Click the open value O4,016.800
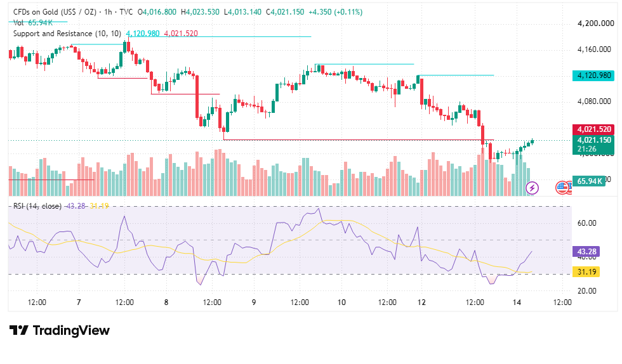This screenshot has height=364, width=622. [157, 12]
